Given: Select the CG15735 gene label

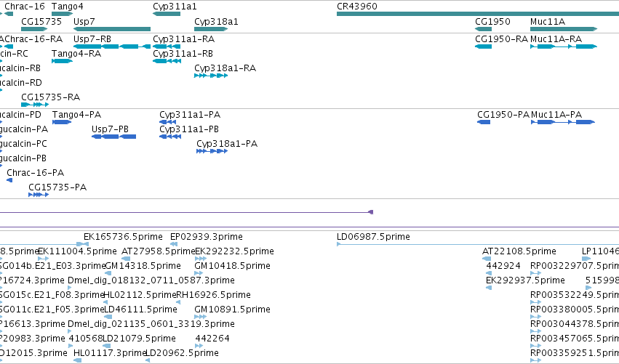Looking at the screenshot, I should point(41,21).
